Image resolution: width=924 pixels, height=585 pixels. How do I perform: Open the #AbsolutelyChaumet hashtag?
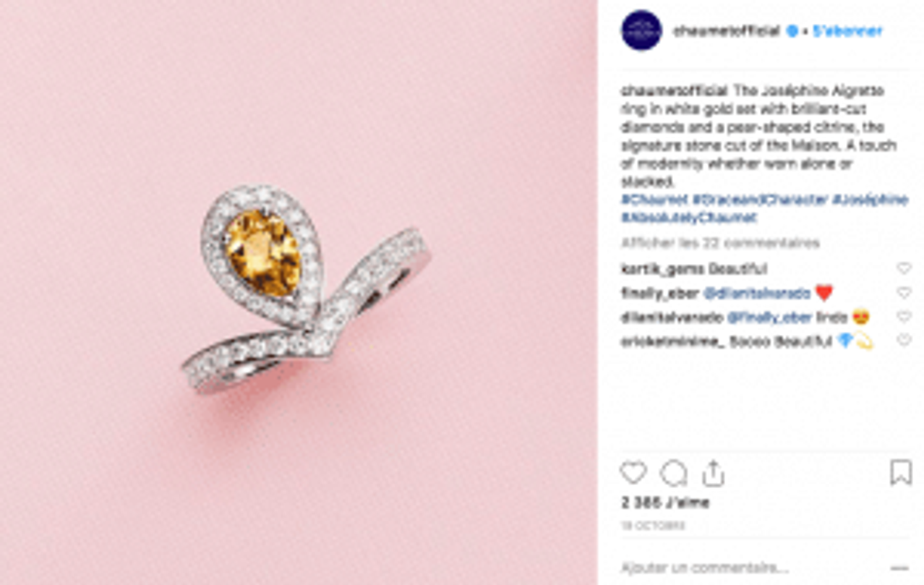point(688,217)
